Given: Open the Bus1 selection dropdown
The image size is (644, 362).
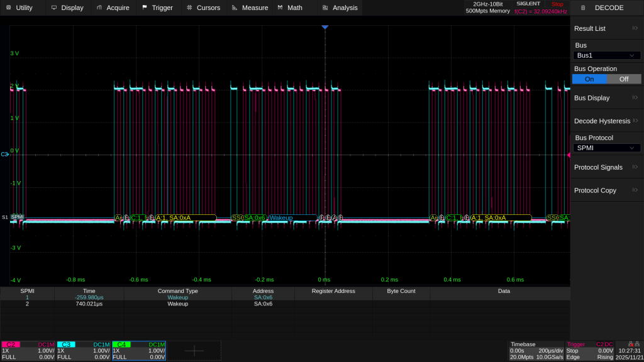Looking at the screenshot, I should coord(607,55).
